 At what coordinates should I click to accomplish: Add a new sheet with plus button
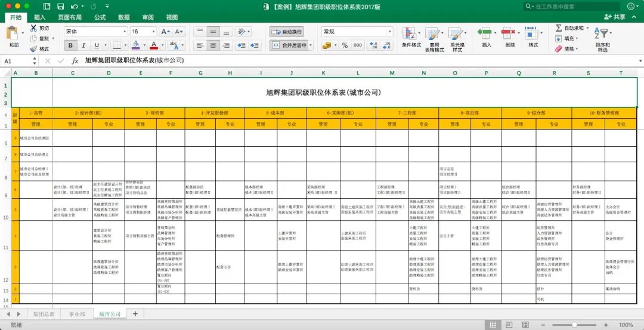[135, 314]
